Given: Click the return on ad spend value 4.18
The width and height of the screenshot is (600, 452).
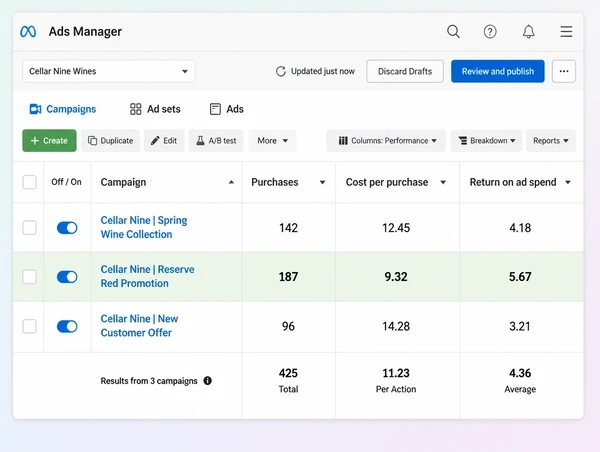Looking at the screenshot, I should 520,228.
